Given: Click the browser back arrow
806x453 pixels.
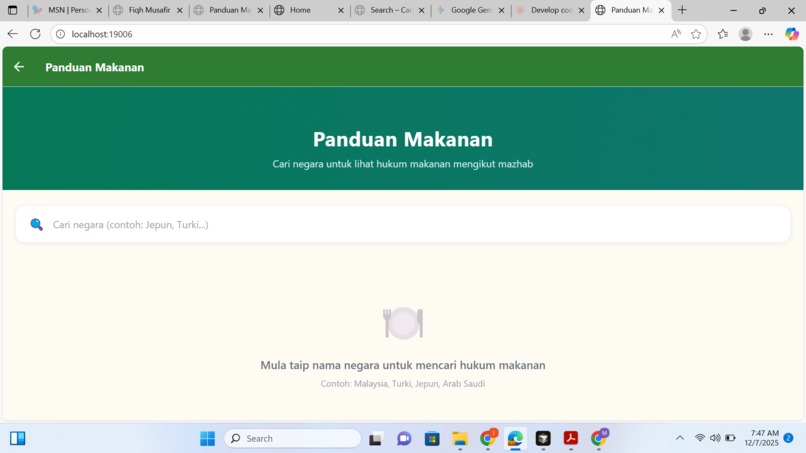Looking at the screenshot, I should click(x=12, y=34).
